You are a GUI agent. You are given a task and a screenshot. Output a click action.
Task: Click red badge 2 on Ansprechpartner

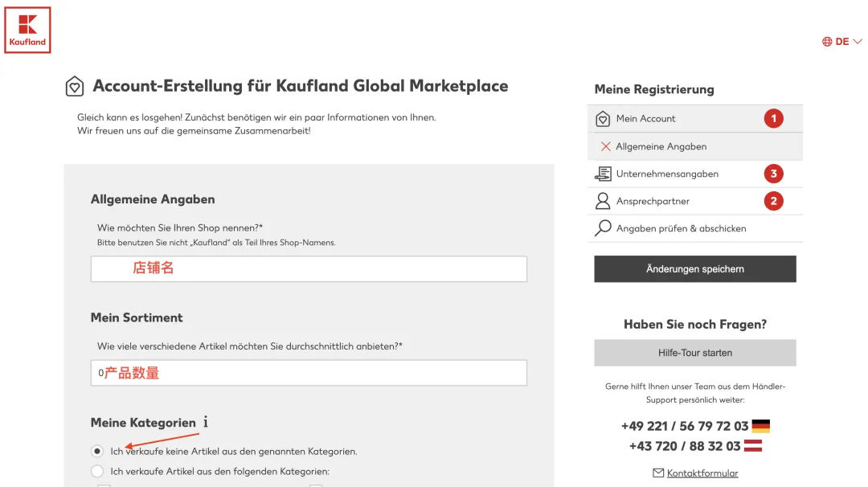coord(774,201)
